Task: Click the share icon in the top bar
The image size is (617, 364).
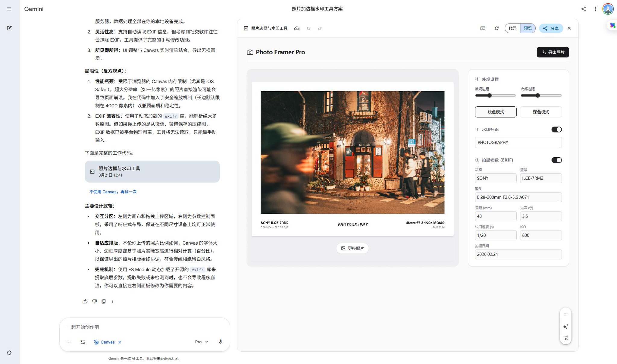Action: 584,9
